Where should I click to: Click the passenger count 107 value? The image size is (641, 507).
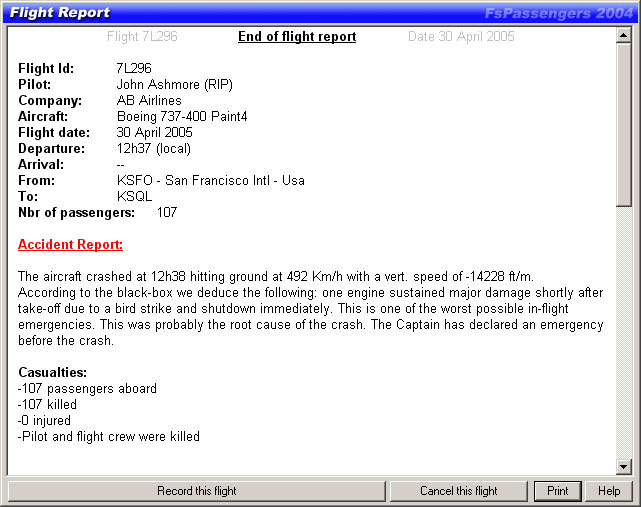click(x=167, y=212)
